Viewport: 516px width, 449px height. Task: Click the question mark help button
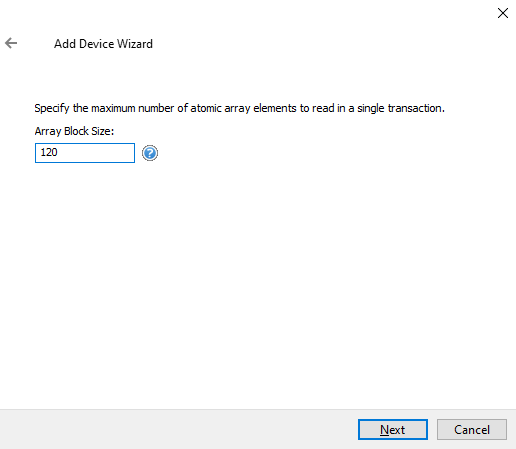[150, 153]
